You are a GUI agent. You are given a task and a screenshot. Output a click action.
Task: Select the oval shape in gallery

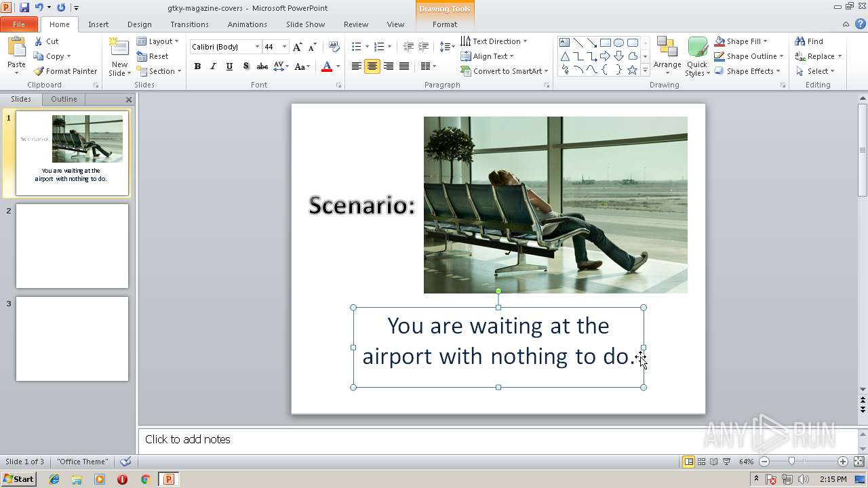click(x=619, y=43)
